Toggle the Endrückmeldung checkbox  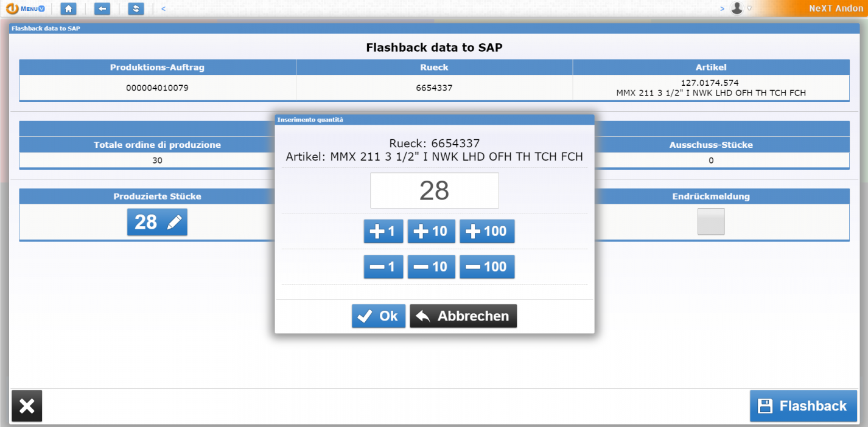pos(710,221)
